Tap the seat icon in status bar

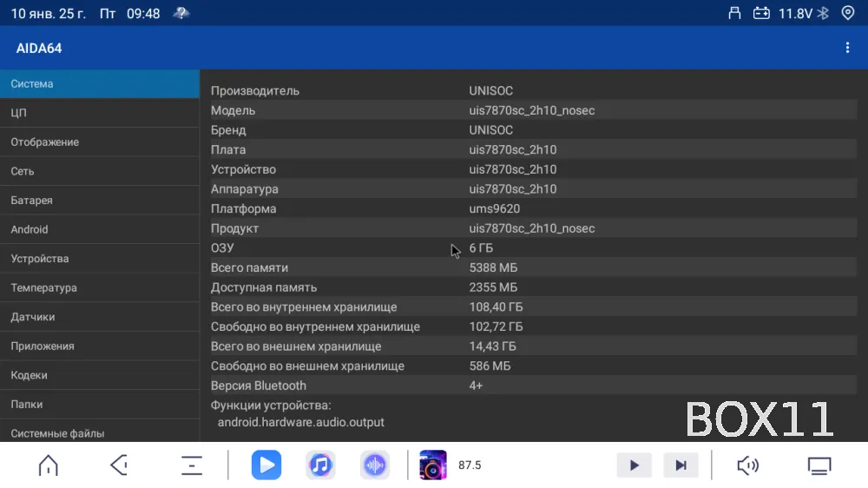click(x=734, y=13)
